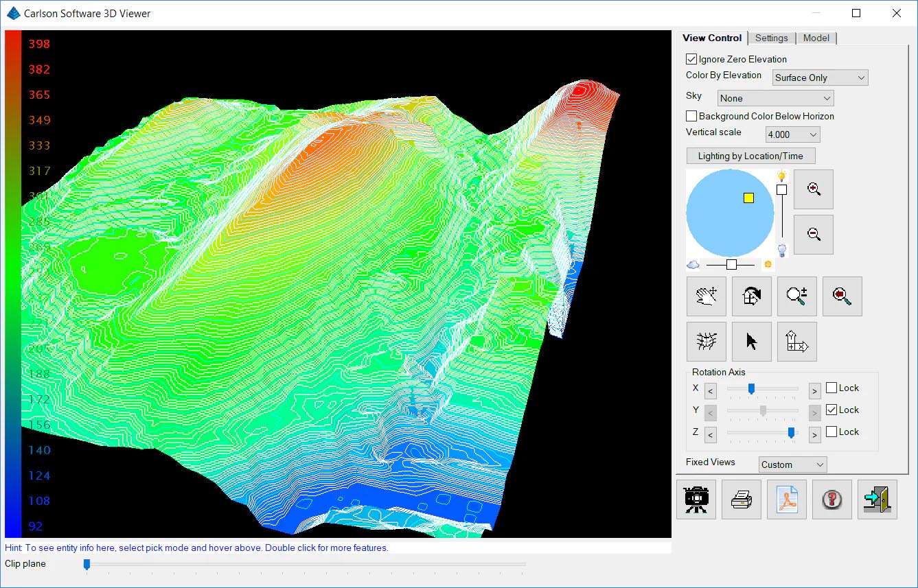Open the Color By Elevation dropdown

click(x=820, y=78)
